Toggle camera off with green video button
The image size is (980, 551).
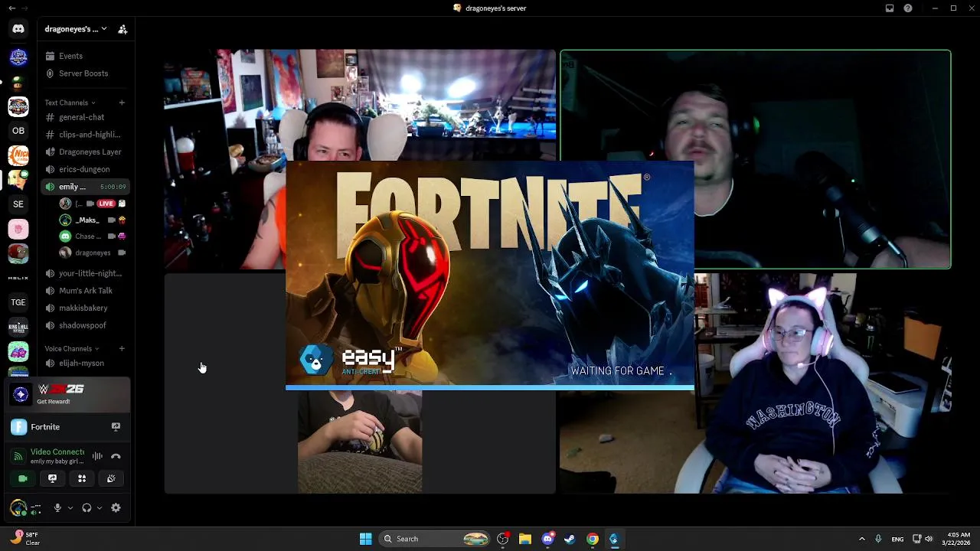tap(23, 478)
